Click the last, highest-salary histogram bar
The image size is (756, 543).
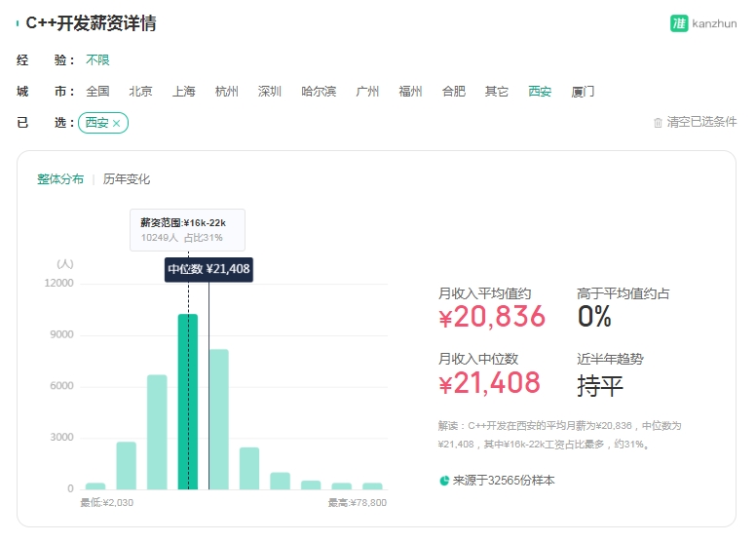[x=372, y=486]
